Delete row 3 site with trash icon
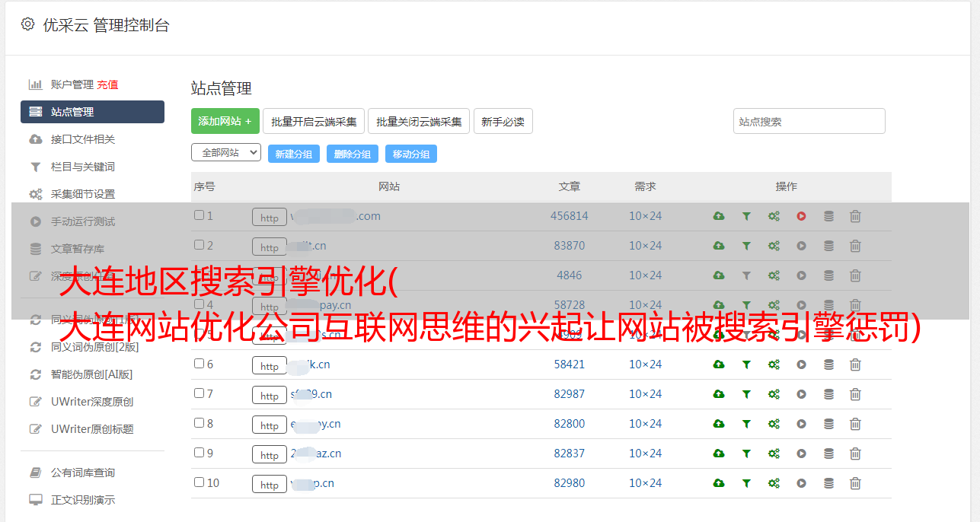The width and height of the screenshot is (980, 522). coord(855,275)
